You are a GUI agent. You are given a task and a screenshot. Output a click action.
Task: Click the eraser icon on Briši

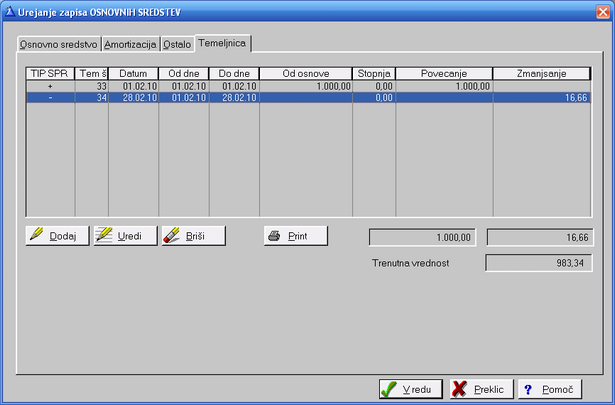[x=171, y=235]
